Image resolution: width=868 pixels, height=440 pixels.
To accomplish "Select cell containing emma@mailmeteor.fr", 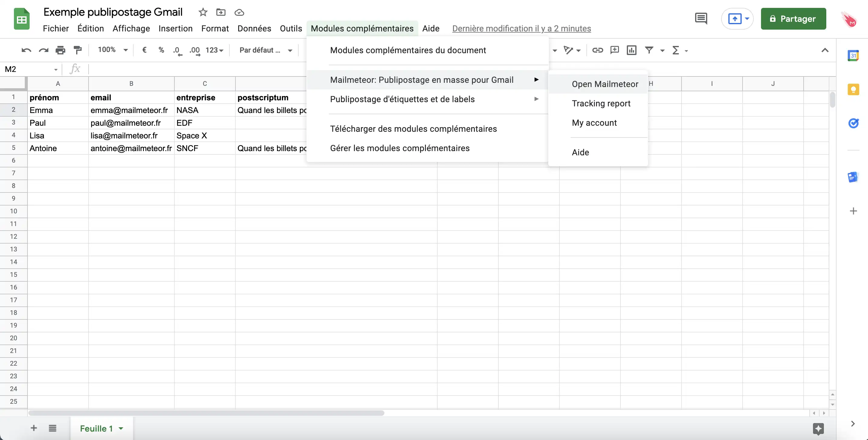I will click(x=131, y=110).
